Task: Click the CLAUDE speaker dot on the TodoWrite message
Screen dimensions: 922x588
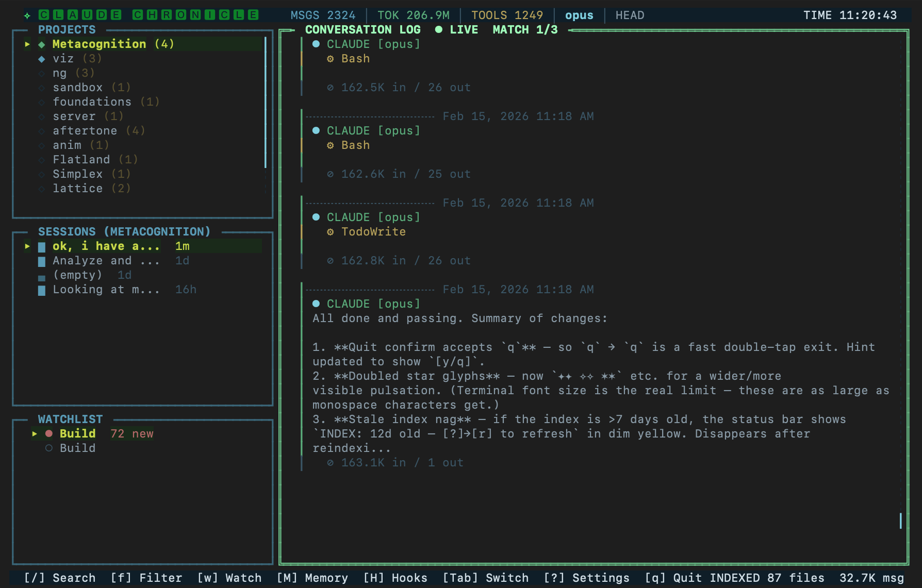Action: pos(316,217)
